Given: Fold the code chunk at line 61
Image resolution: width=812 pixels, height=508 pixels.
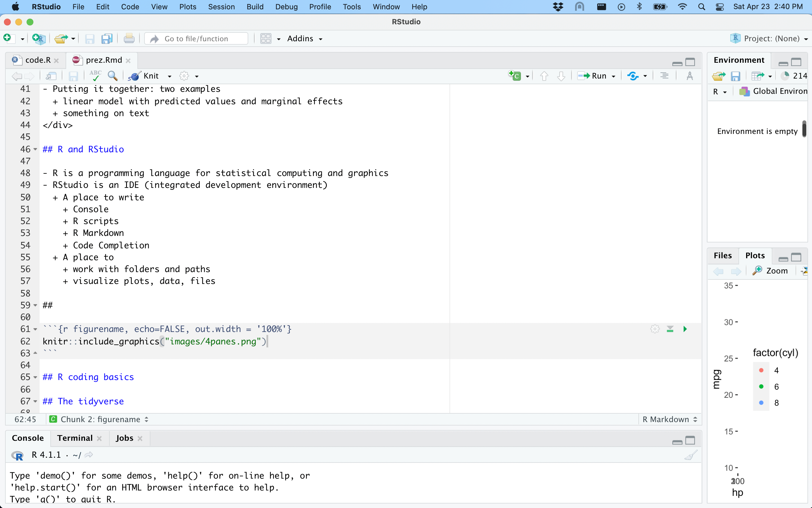Looking at the screenshot, I should 35,329.
